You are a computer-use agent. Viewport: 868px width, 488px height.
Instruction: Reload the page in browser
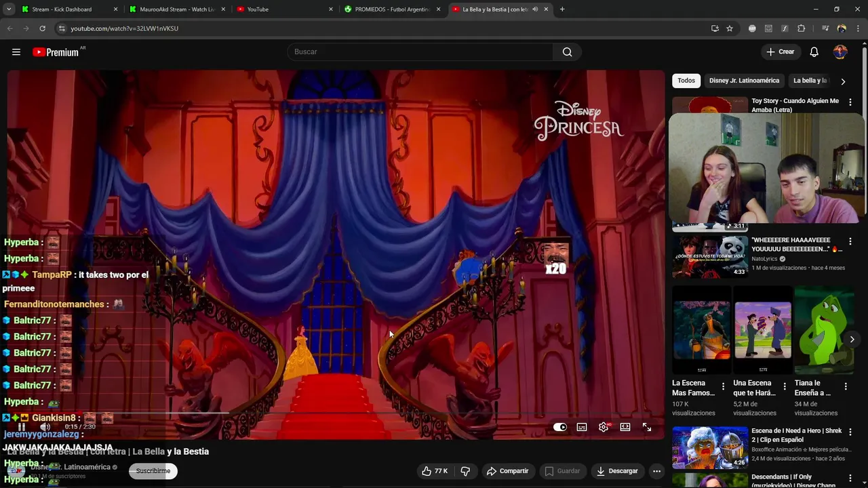point(42,28)
